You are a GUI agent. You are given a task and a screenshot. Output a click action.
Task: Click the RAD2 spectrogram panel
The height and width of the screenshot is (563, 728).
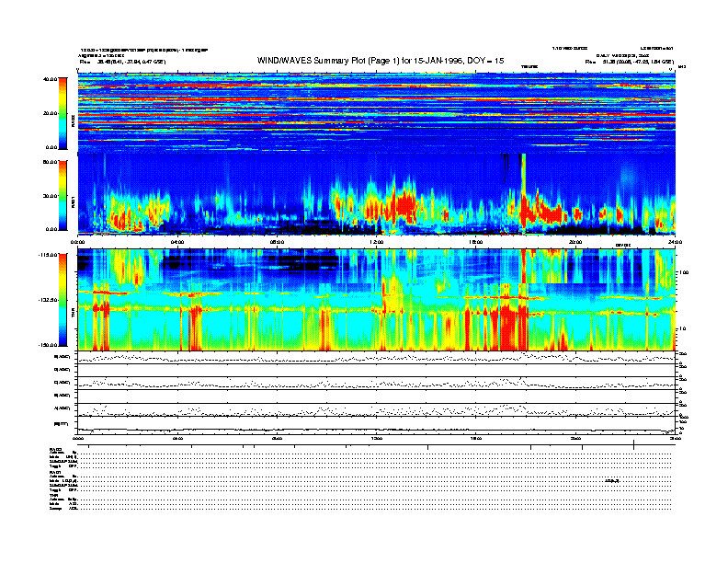pyautogui.click(x=377, y=112)
